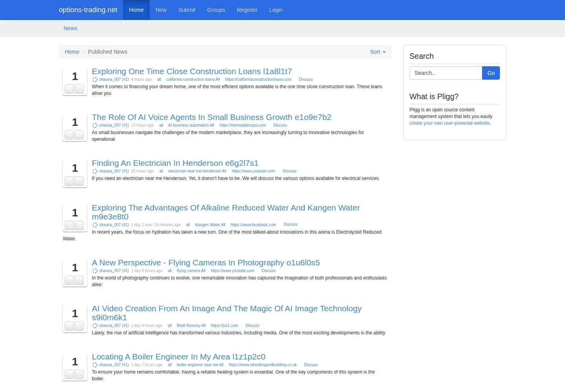Click the 'What is Pligg?' heading
Screen dimensions: 565x392
coord(434,96)
